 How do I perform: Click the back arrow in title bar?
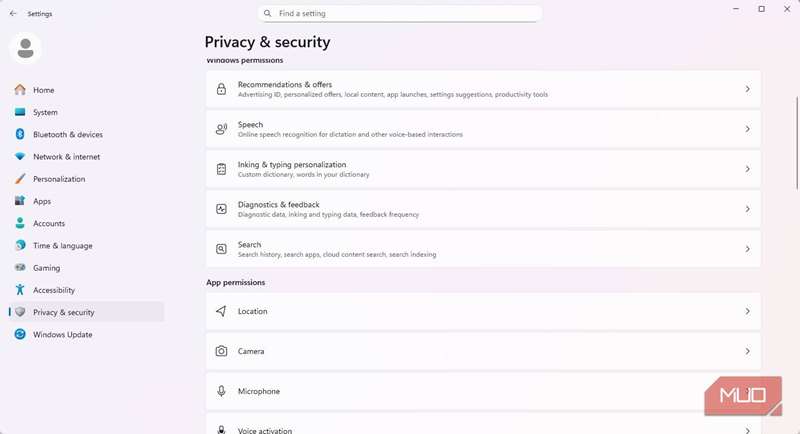point(13,14)
